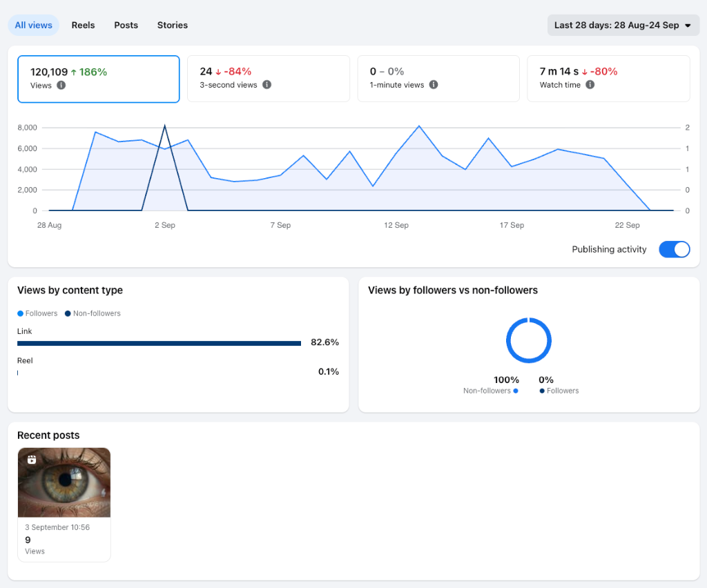
Task: Click the 7 Sep axis label
Action: [280, 225]
